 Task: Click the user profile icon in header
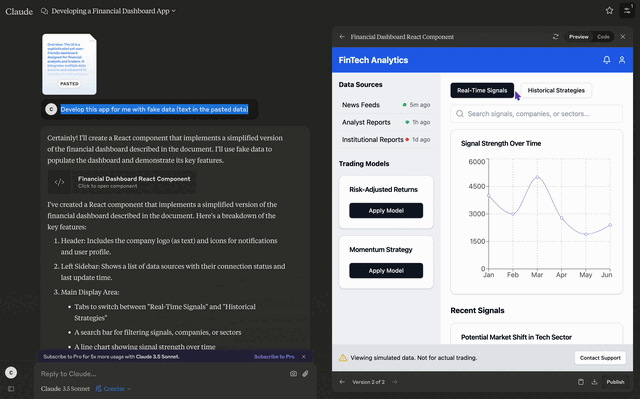click(622, 60)
